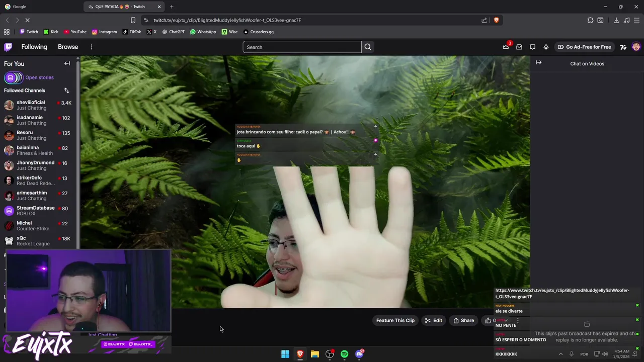Open the YouTube bookmark
The width and height of the screenshot is (644, 362).
tap(75, 32)
